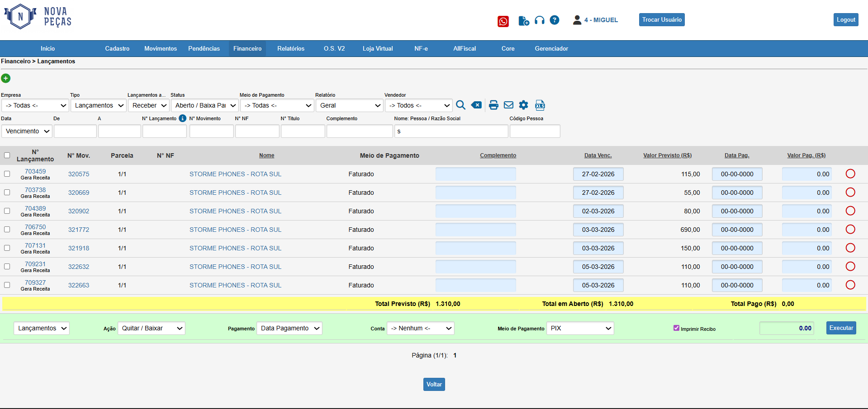Click the Executar button

point(841,328)
